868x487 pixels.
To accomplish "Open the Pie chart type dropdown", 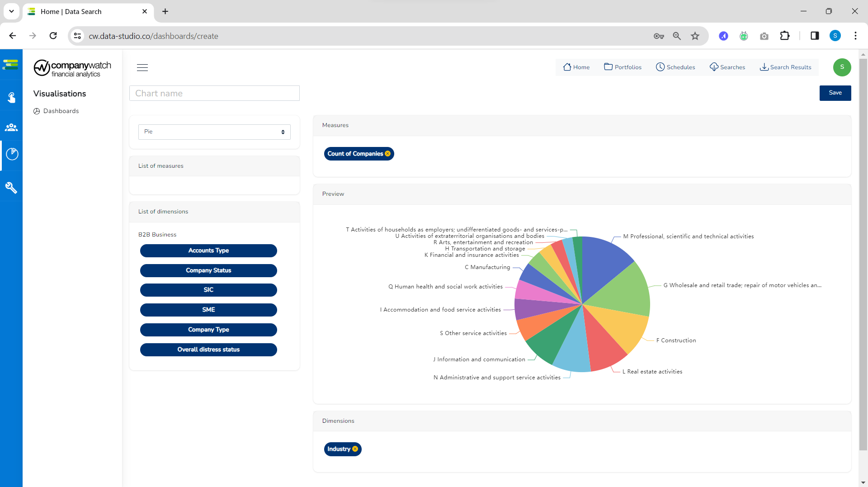I will tap(214, 132).
